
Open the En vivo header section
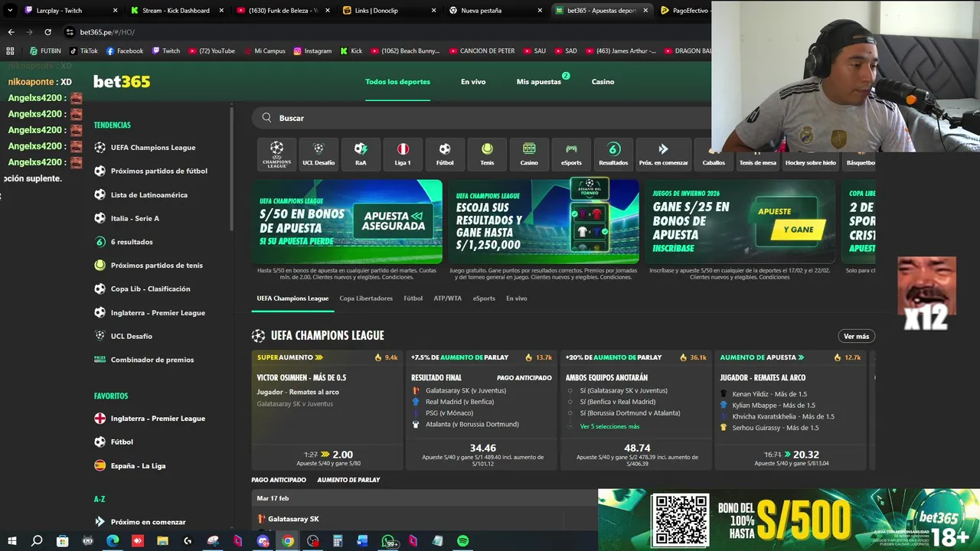(x=473, y=82)
